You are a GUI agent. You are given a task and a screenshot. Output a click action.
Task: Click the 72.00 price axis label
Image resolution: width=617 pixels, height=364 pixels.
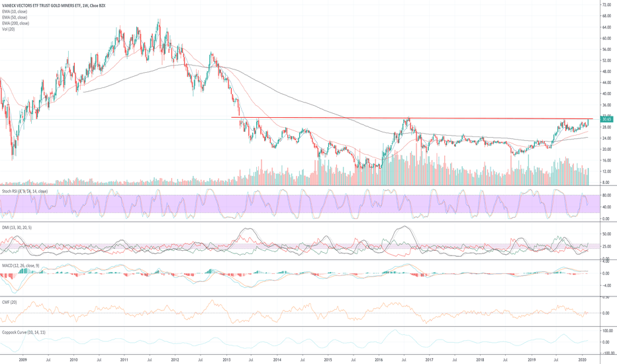point(606,5)
